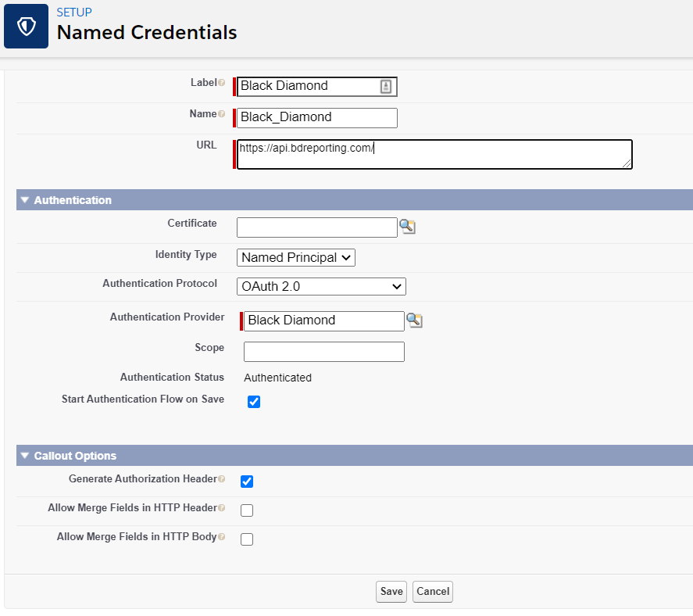Uncheck Start Authentication Flow on Save
The height and width of the screenshot is (616, 693).
tap(254, 402)
